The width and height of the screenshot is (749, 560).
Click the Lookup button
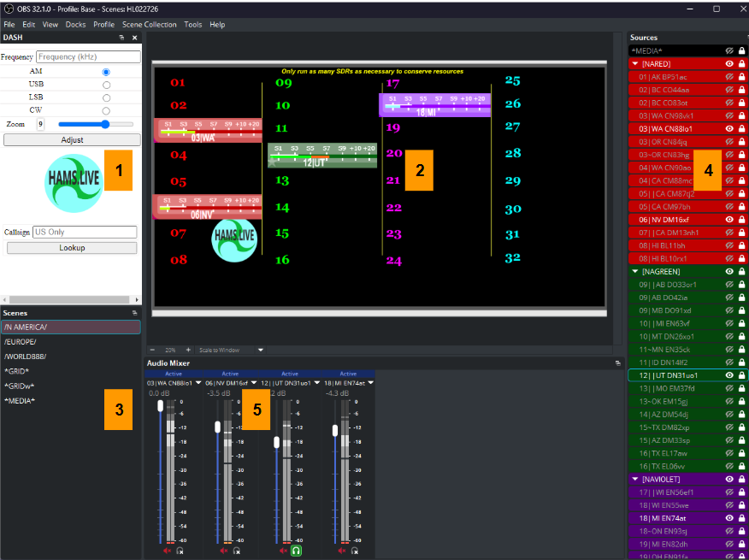[x=72, y=248]
